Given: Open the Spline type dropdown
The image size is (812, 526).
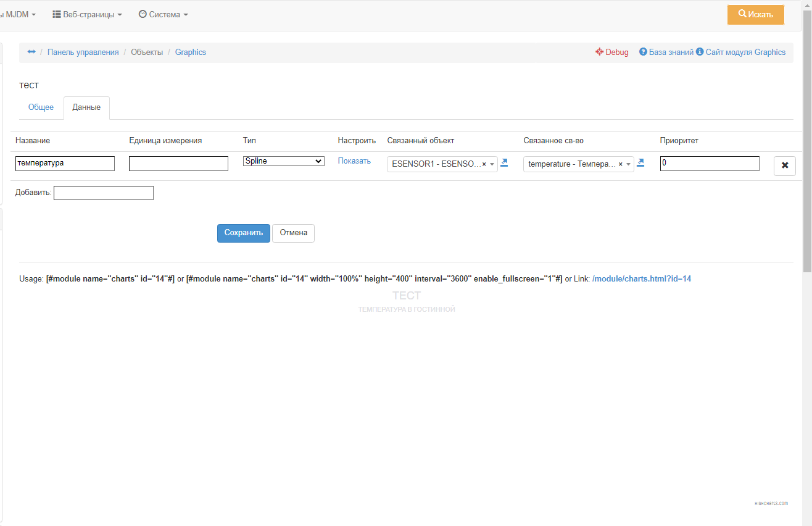Looking at the screenshot, I should click(284, 161).
